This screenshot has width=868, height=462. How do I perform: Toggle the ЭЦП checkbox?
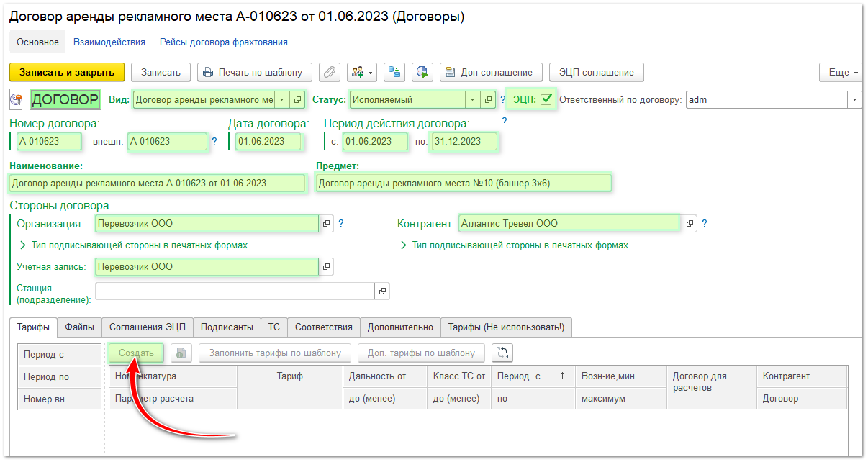[546, 99]
